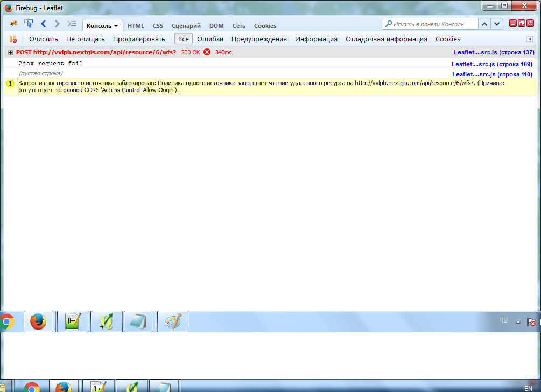Screen dimensions: 541x392
Task: Open Notepad++ from the taskbar
Action: click(x=73, y=321)
